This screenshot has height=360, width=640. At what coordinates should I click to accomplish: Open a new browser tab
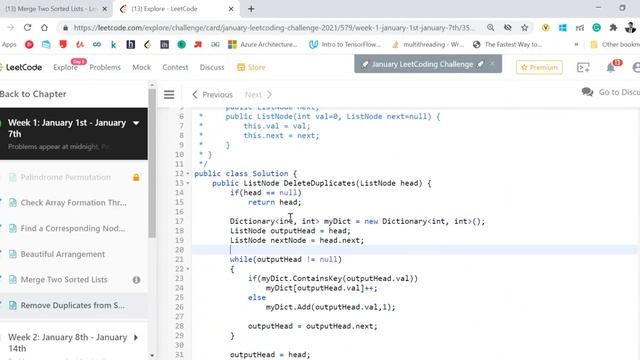tap(251, 9)
